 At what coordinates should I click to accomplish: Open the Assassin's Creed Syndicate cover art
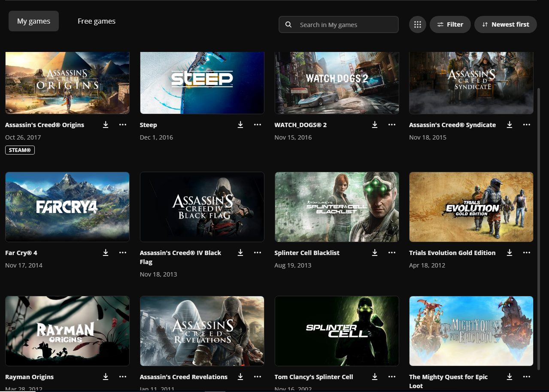click(x=471, y=83)
